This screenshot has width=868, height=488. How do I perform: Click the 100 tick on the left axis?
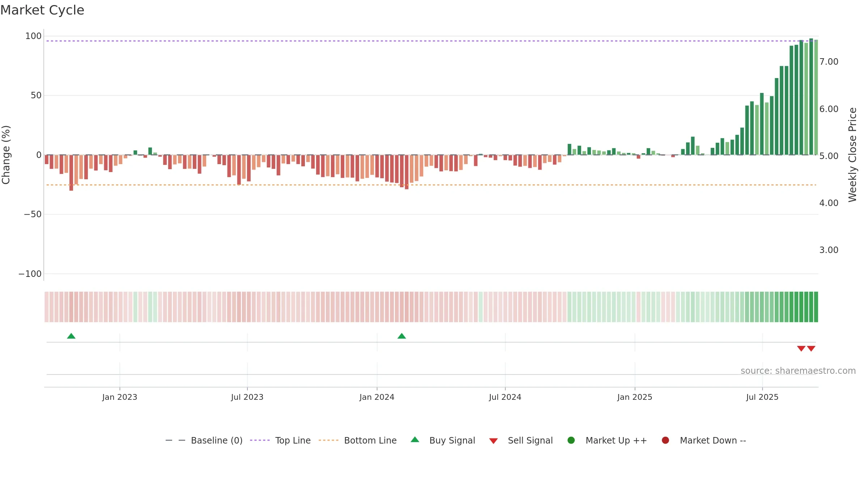tap(33, 36)
